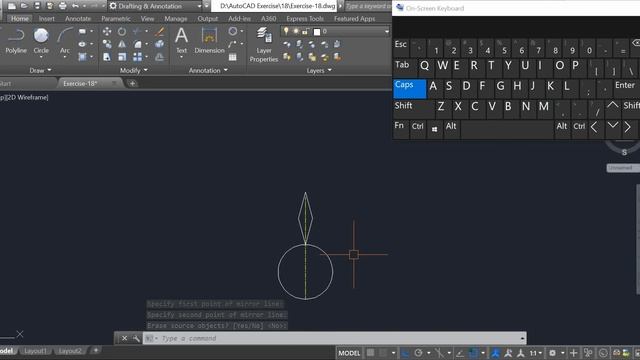Open file using the folder icon

pyautogui.click(x=24, y=6)
